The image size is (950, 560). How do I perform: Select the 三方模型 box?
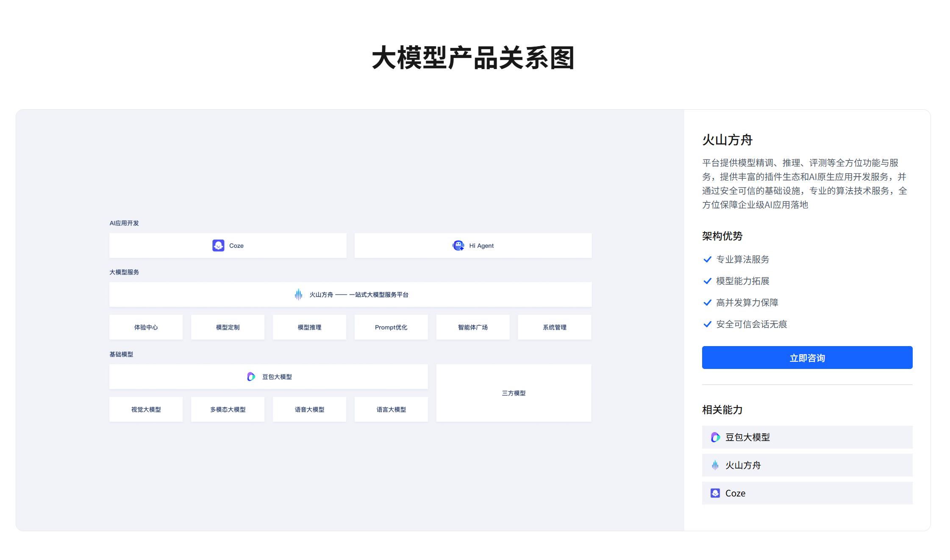point(514,393)
